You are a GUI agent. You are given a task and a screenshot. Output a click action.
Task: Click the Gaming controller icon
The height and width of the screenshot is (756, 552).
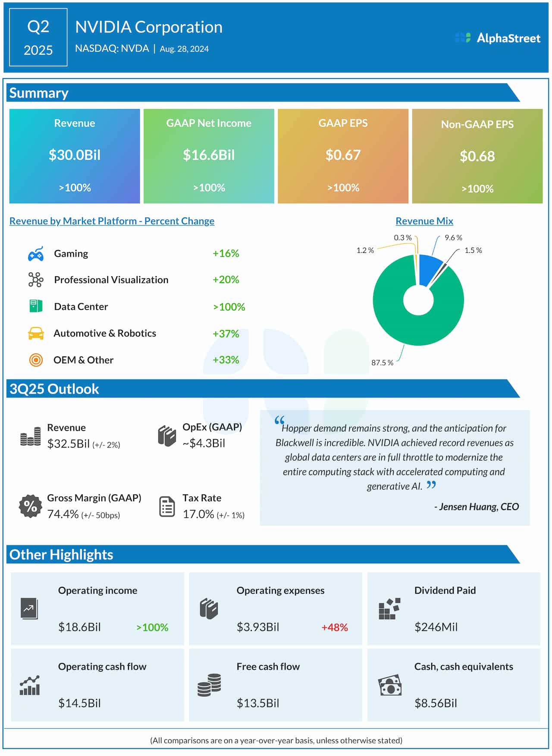pyautogui.click(x=35, y=254)
